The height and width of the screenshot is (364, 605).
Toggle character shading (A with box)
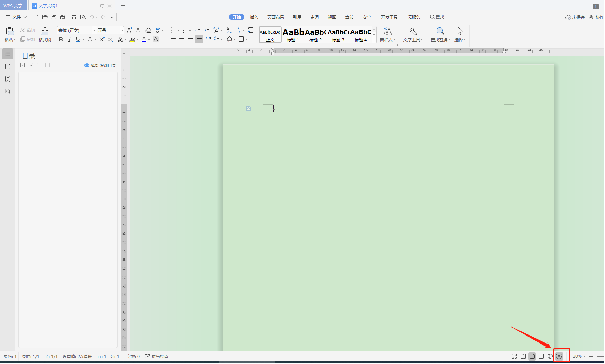(156, 40)
